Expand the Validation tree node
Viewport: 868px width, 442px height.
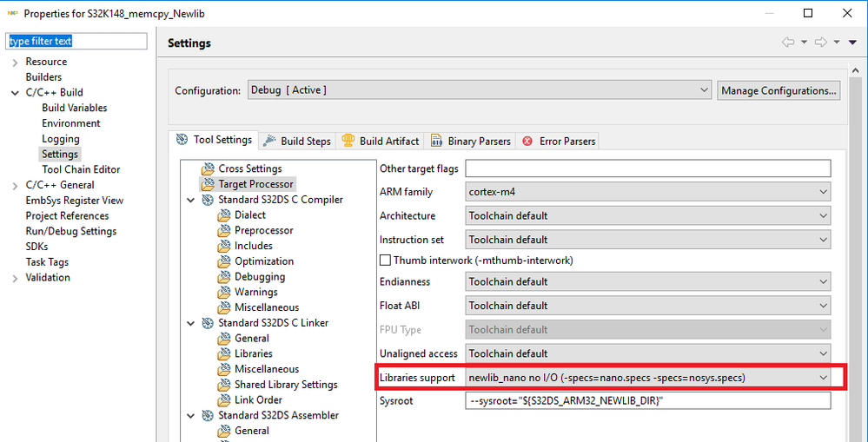coord(15,278)
